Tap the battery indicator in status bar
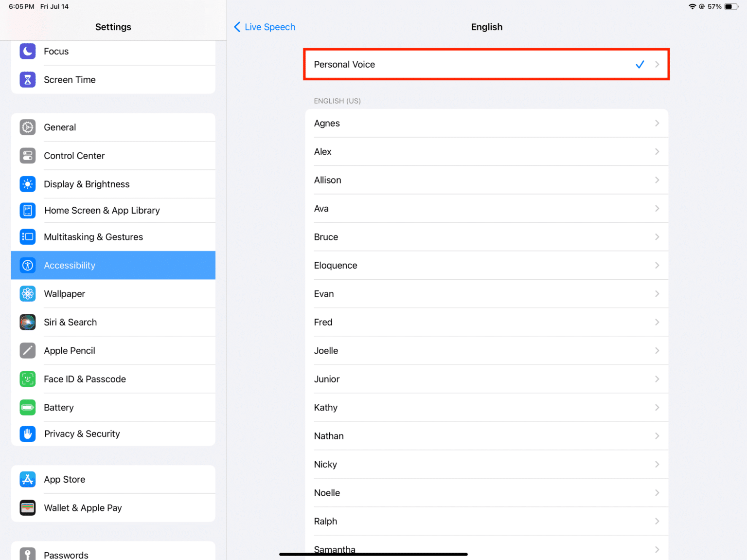The image size is (747, 560). click(x=731, y=6)
